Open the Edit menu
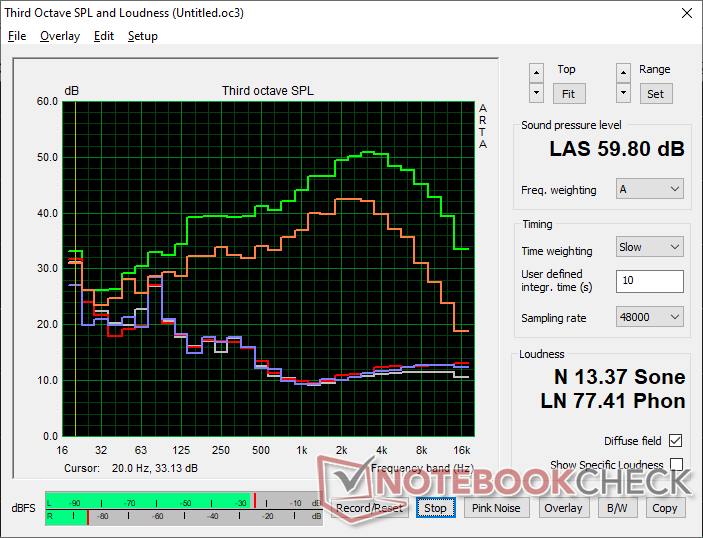The width and height of the screenshot is (703, 538). click(x=103, y=36)
